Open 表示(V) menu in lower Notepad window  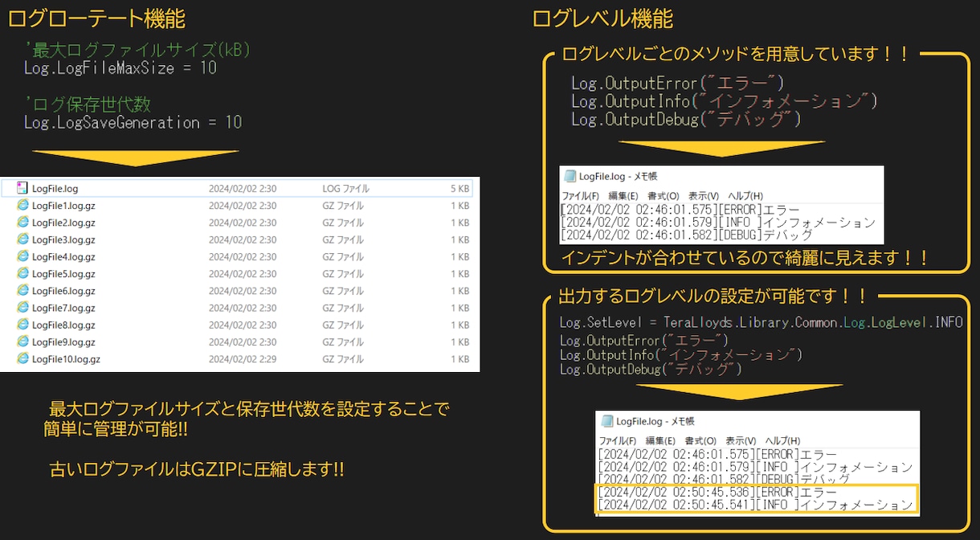coord(741,441)
